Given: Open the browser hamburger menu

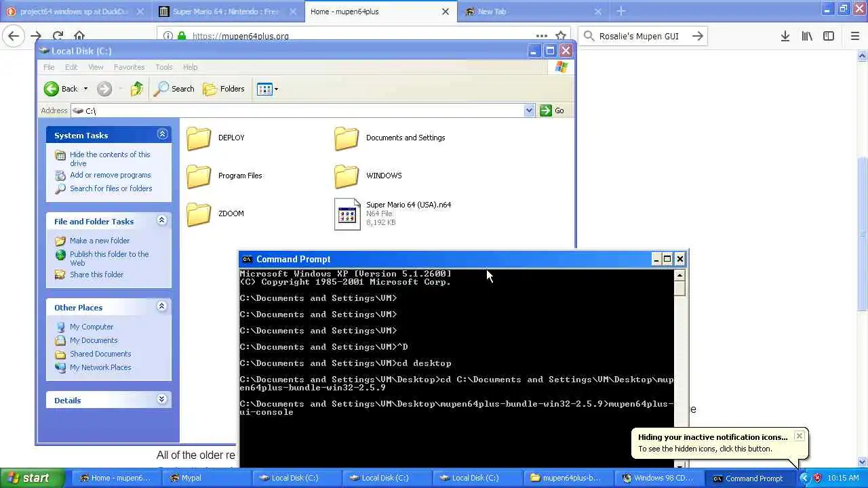Looking at the screenshot, I should pos(854,36).
